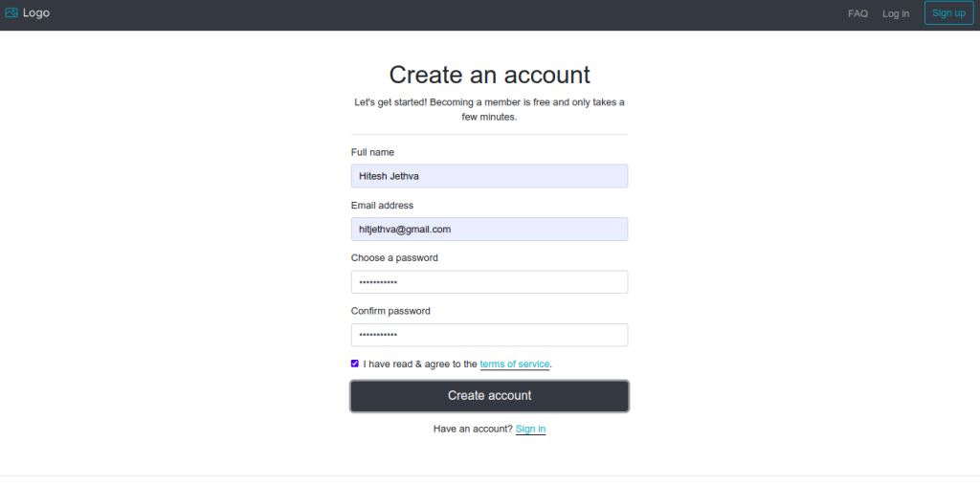Click the "Full name" label

[x=372, y=152]
